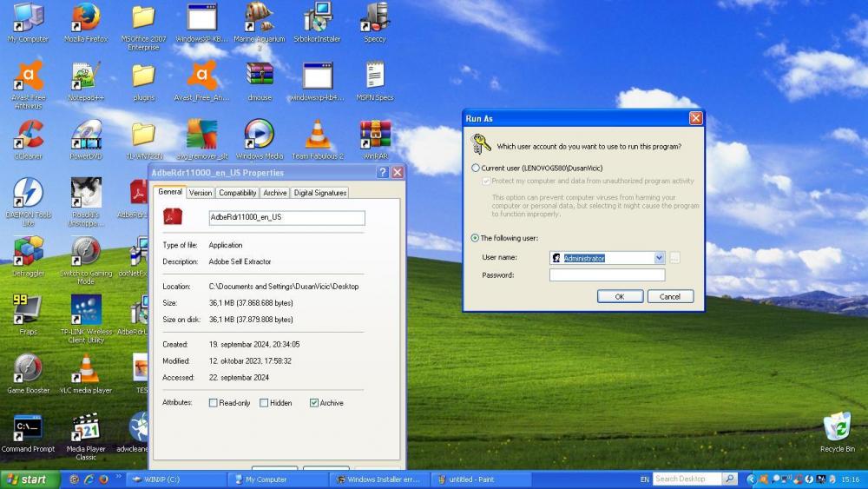Select the Current user radio button
This screenshot has height=489, width=868.
point(476,168)
